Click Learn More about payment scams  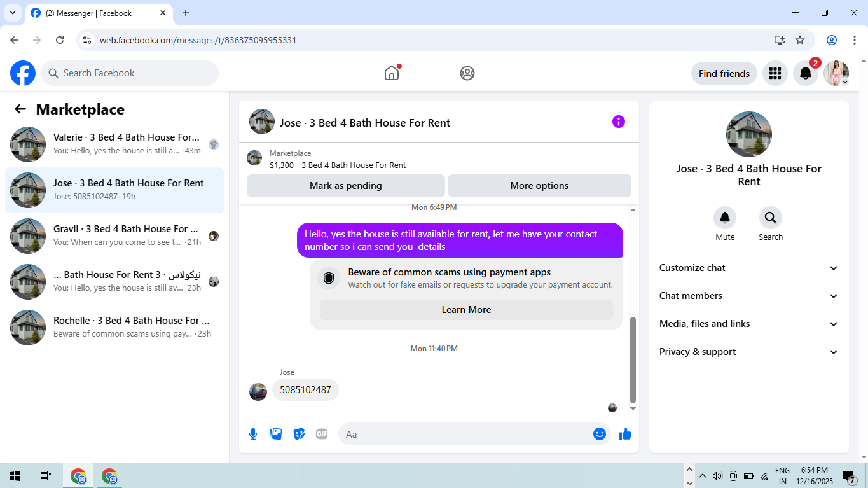click(x=466, y=310)
